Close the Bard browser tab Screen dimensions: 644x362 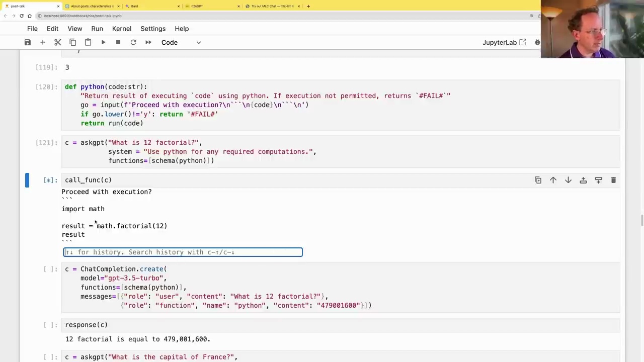[179, 6]
